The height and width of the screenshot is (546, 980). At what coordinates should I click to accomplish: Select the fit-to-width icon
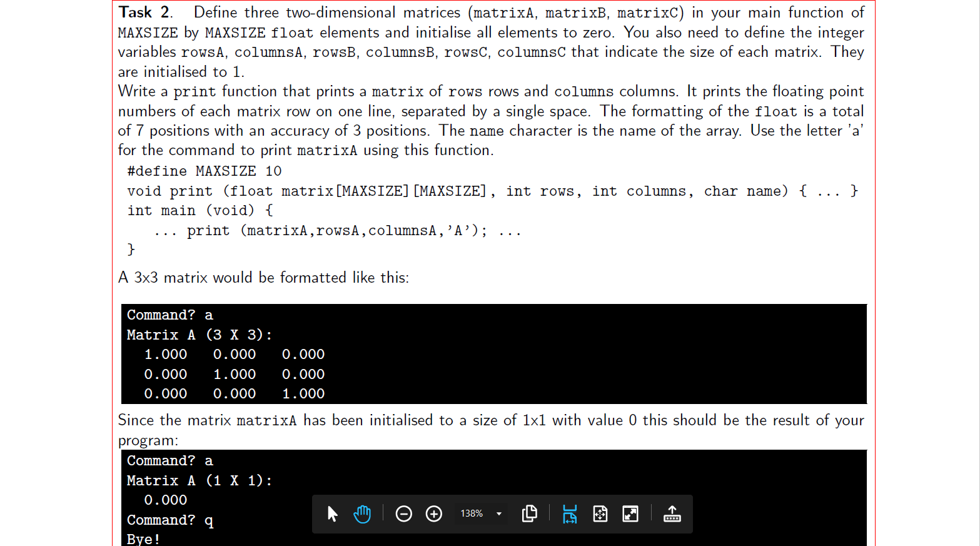tap(569, 513)
